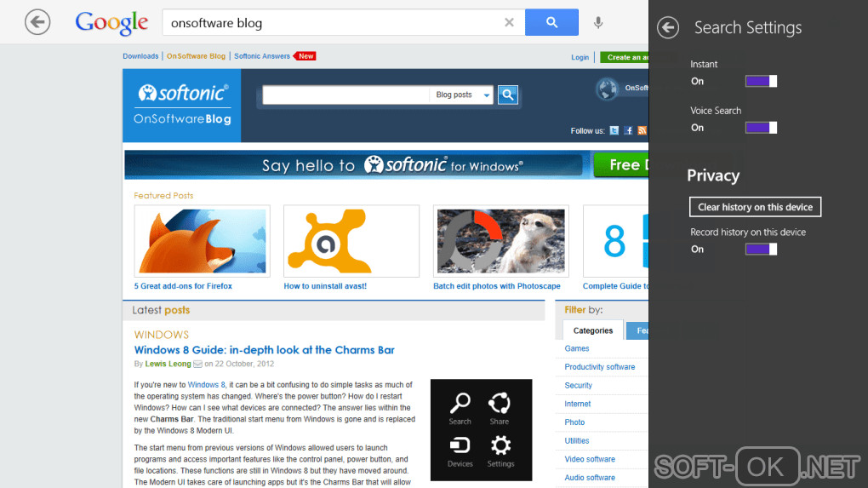Click the Google logo

coord(111,22)
